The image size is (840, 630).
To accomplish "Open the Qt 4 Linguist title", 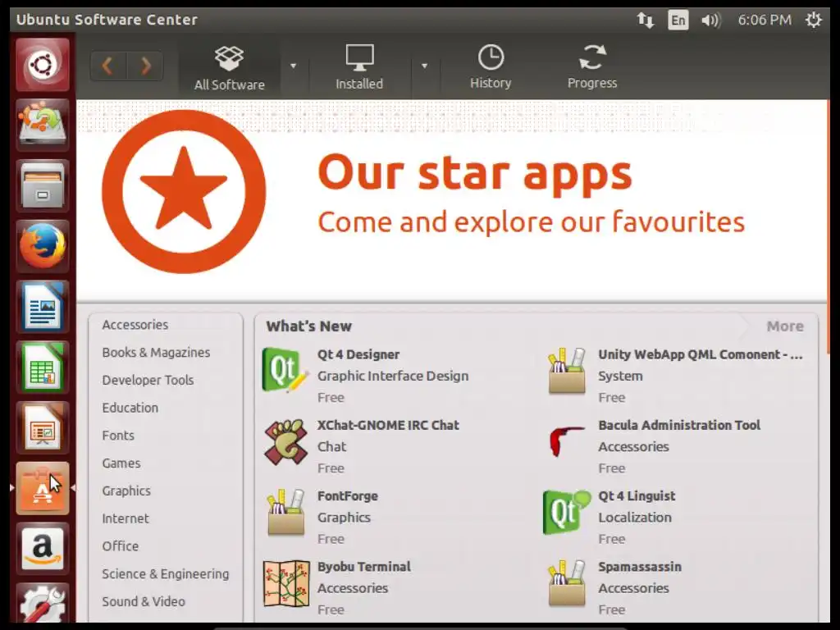I will coord(637,496).
